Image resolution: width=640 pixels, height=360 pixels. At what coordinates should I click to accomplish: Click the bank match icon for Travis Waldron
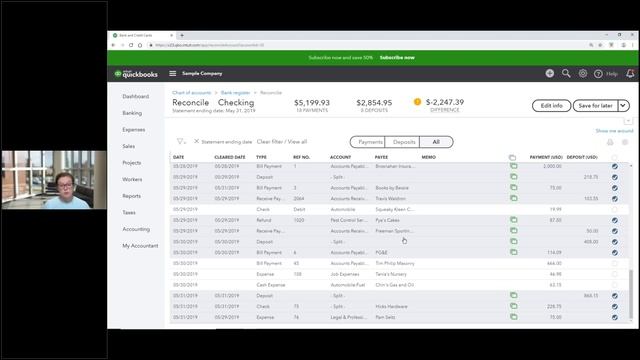(513, 198)
